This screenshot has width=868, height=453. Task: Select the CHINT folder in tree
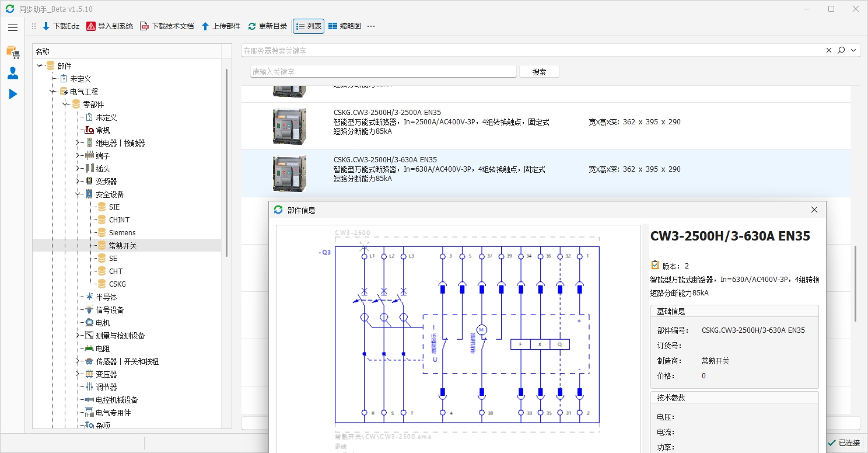click(119, 220)
